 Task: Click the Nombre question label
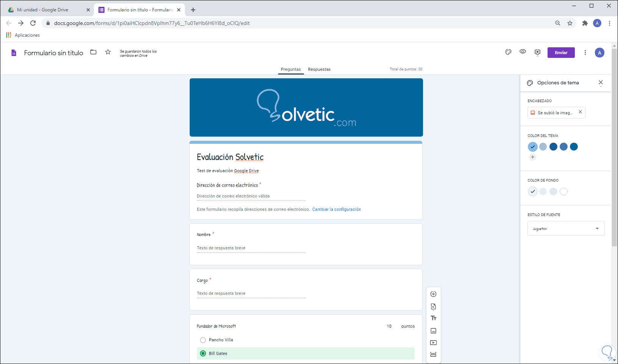coord(204,235)
